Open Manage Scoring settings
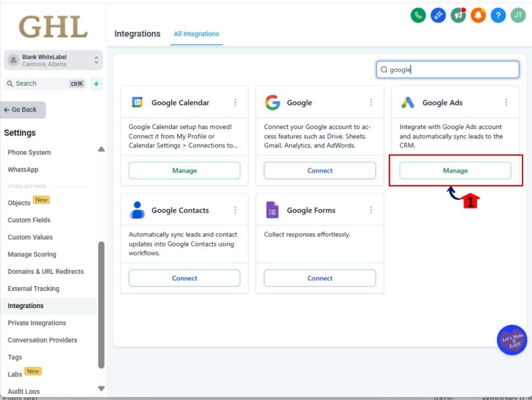 [x=32, y=254]
